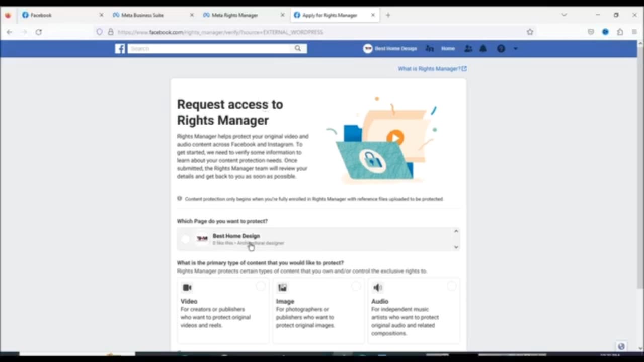Click the Request access to Rights Manager heading
644x362 pixels.
click(x=230, y=112)
